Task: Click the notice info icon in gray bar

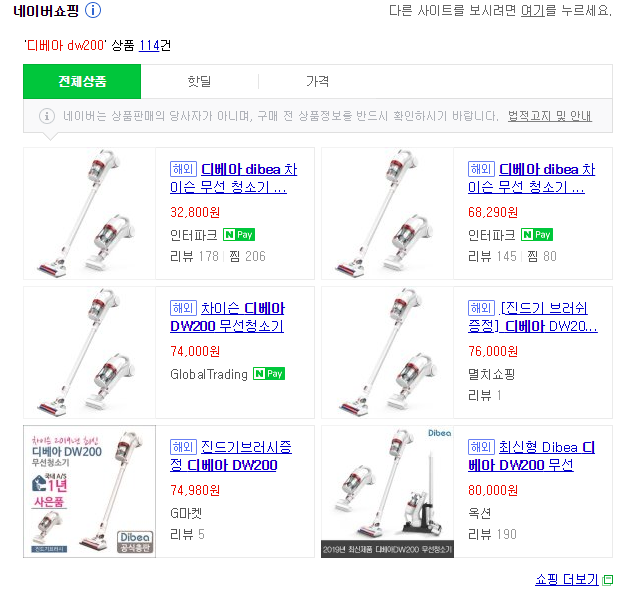Action: [x=47, y=116]
